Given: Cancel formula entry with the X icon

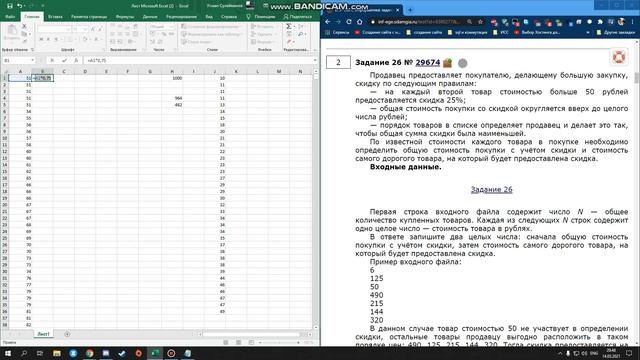Looking at the screenshot, I should [52, 60].
